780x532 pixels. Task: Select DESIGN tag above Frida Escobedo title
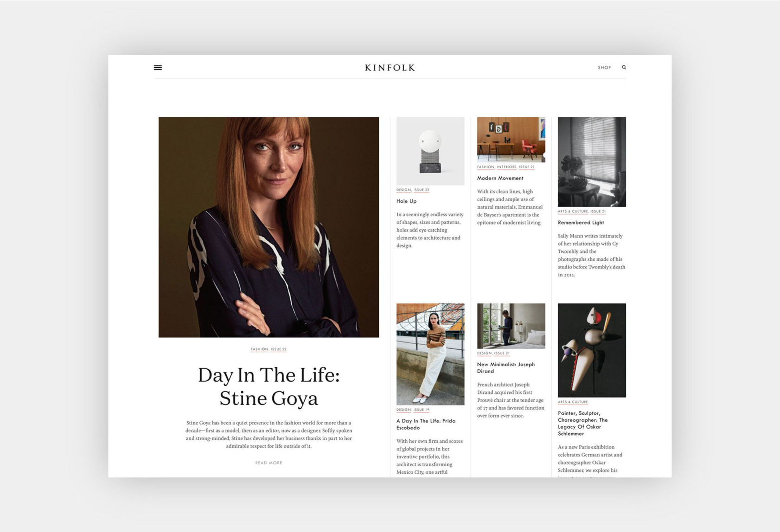403,410
